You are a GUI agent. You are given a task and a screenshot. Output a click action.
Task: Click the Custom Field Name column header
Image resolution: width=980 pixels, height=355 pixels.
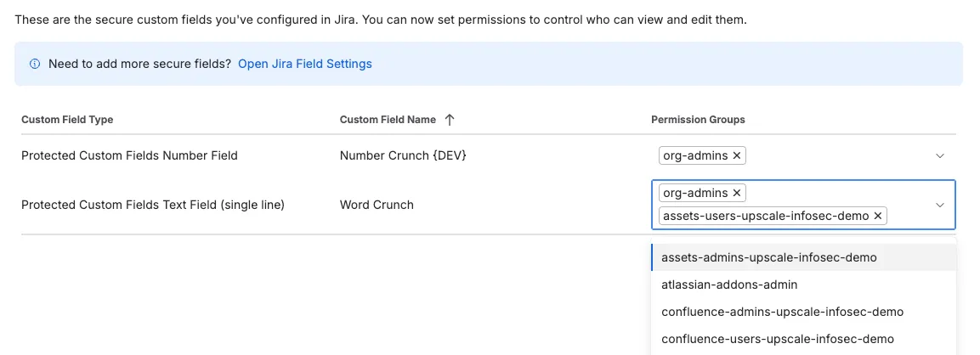388,120
